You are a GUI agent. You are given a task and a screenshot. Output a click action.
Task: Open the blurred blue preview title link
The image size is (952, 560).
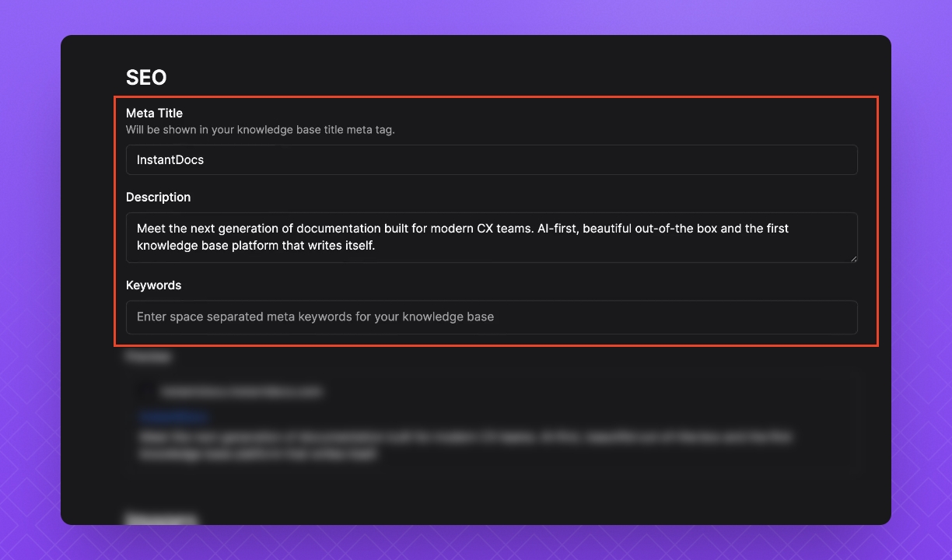(173, 417)
